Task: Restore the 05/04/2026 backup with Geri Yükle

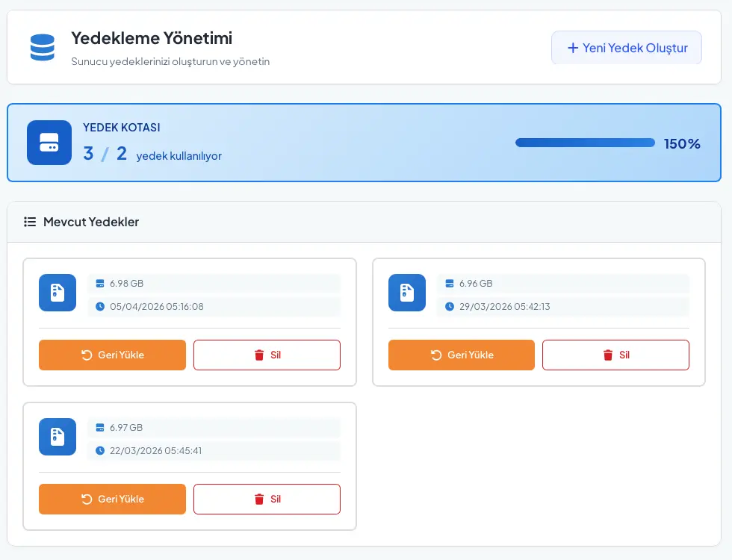Action: pyautogui.click(x=112, y=355)
